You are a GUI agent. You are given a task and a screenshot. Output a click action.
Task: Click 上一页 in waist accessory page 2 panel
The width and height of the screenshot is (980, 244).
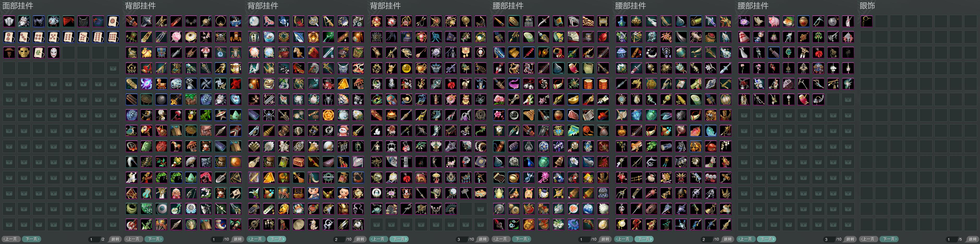pyautogui.click(x=623, y=239)
